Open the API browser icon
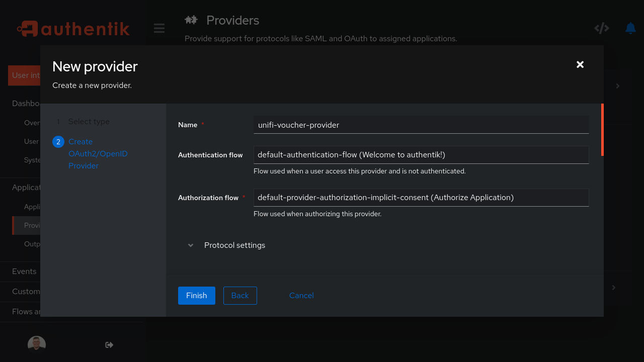 point(602,28)
